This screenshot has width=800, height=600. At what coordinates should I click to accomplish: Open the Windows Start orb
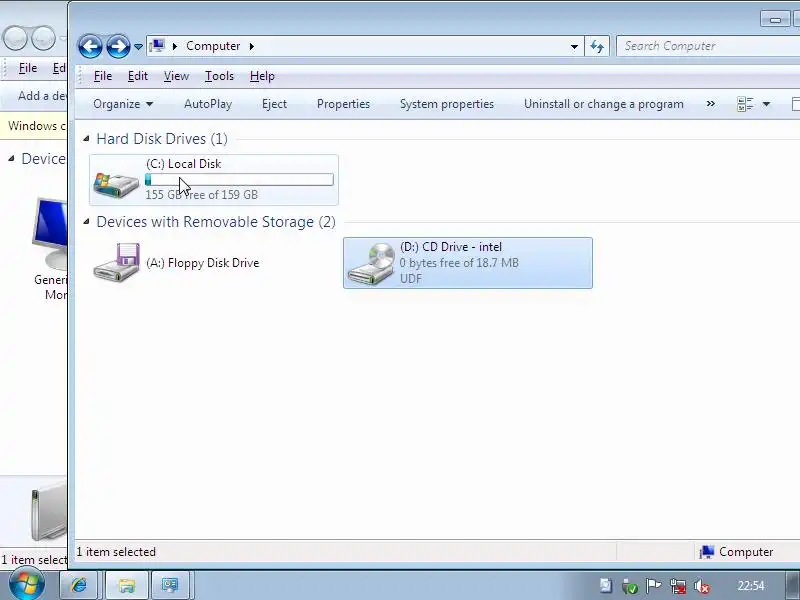[26, 585]
